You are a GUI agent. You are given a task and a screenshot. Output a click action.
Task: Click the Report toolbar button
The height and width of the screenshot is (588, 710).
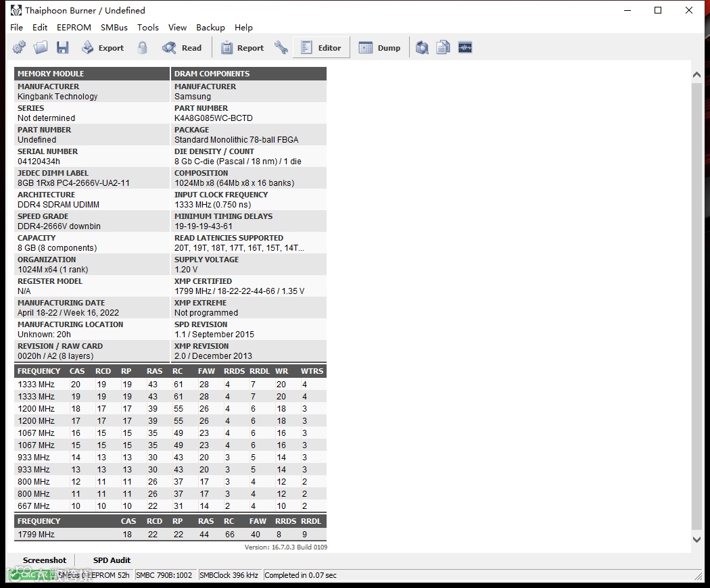pyautogui.click(x=242, y=47)
